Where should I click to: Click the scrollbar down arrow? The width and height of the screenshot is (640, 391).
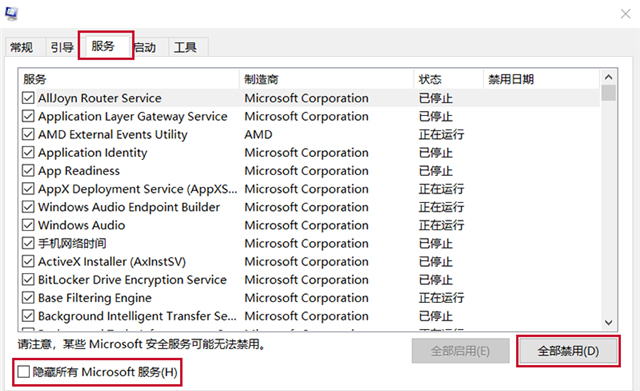pos(609,322)
